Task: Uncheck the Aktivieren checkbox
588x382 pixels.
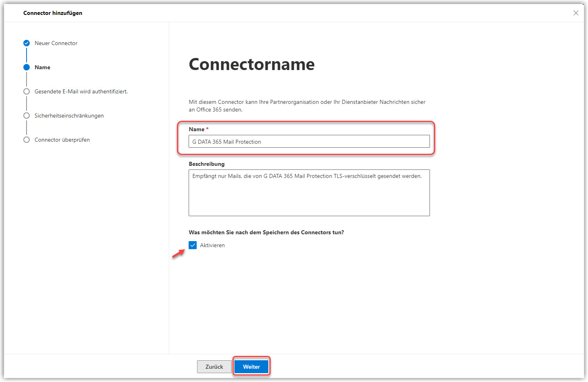Action: [193, 245]
